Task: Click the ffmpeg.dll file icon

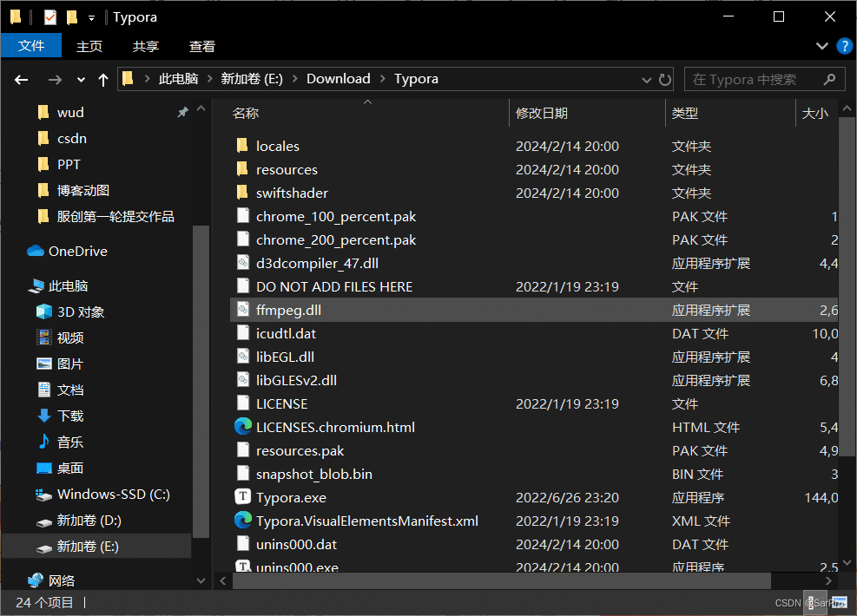Action: [243, 310]
